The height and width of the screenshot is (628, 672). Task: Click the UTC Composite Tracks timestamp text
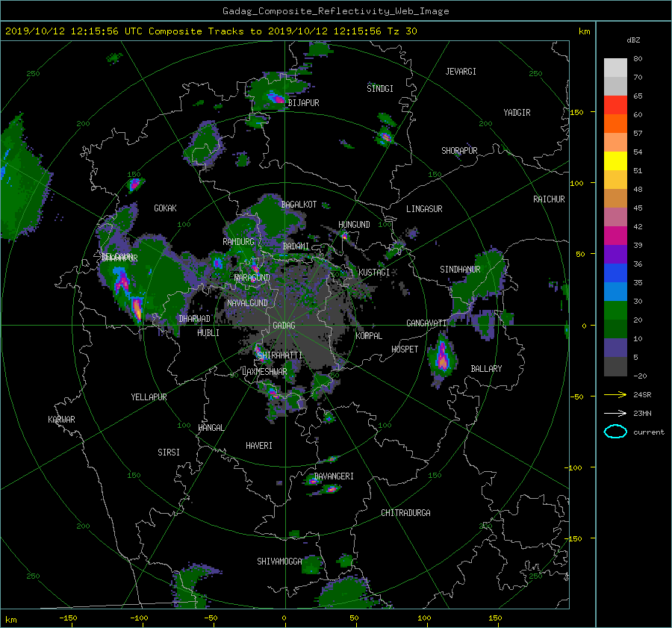pyautogui.click(x=211, y=31)
